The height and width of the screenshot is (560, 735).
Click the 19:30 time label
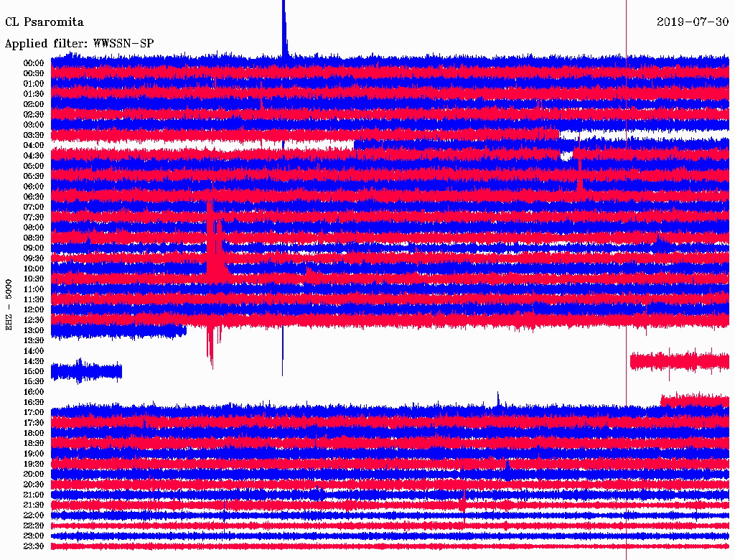click(x=34, y=464)
